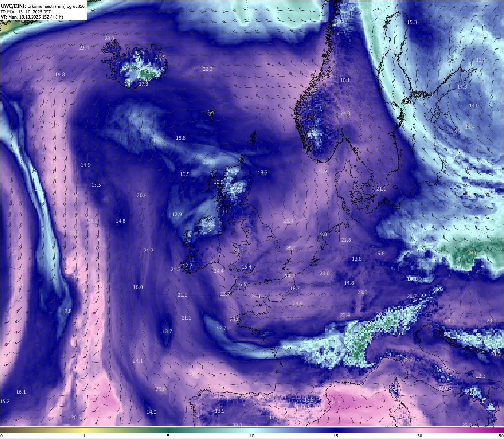Click the '1' tick label on the color scale
This screenshot has width=504, height=439.
coord(84,435)
